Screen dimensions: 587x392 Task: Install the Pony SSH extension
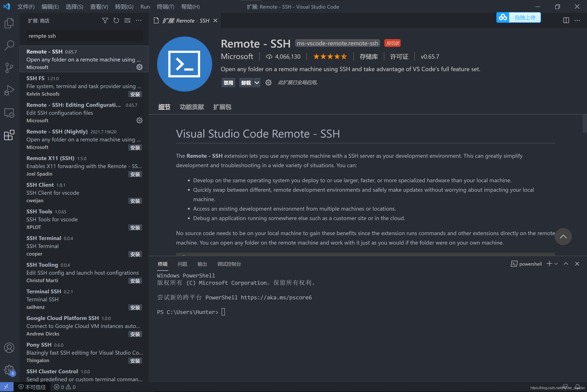click(x=135, y=361)
